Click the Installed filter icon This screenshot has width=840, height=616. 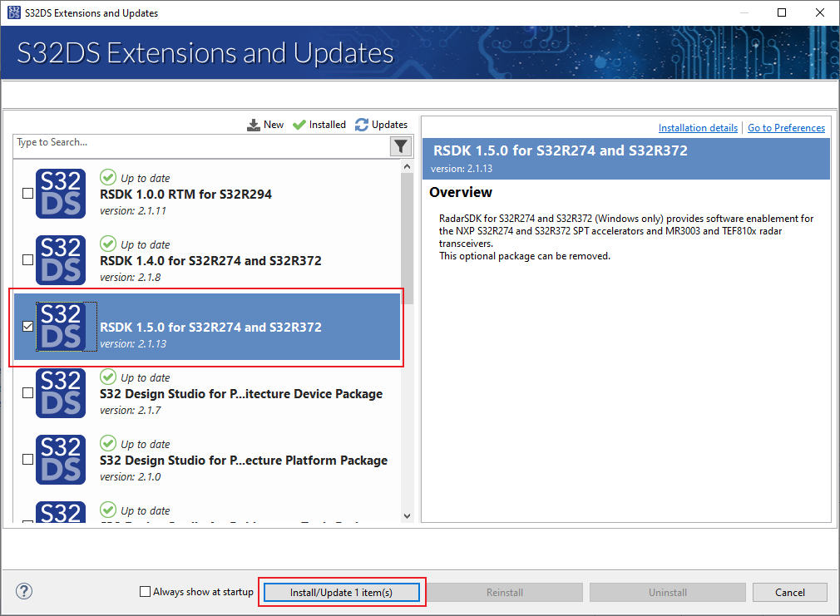point(298,124)
